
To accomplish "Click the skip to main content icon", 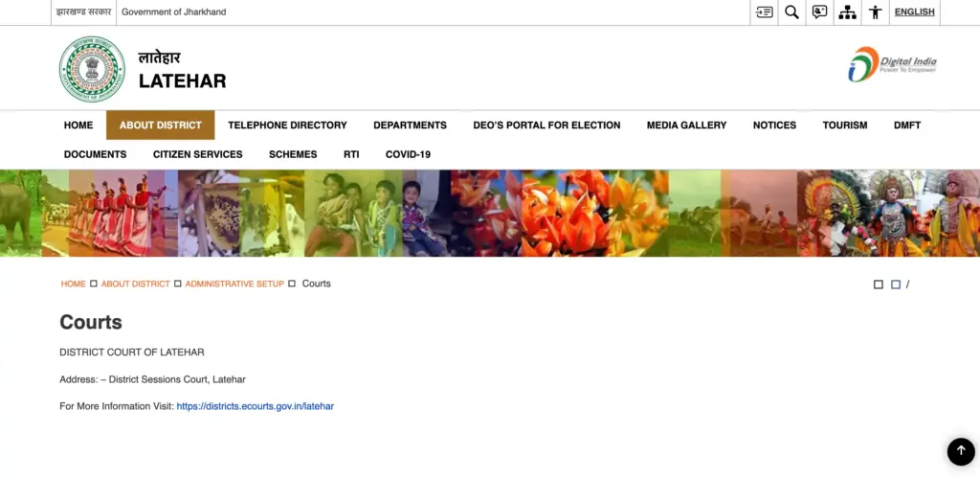I will pyautogui.click(x=764, y=12).
